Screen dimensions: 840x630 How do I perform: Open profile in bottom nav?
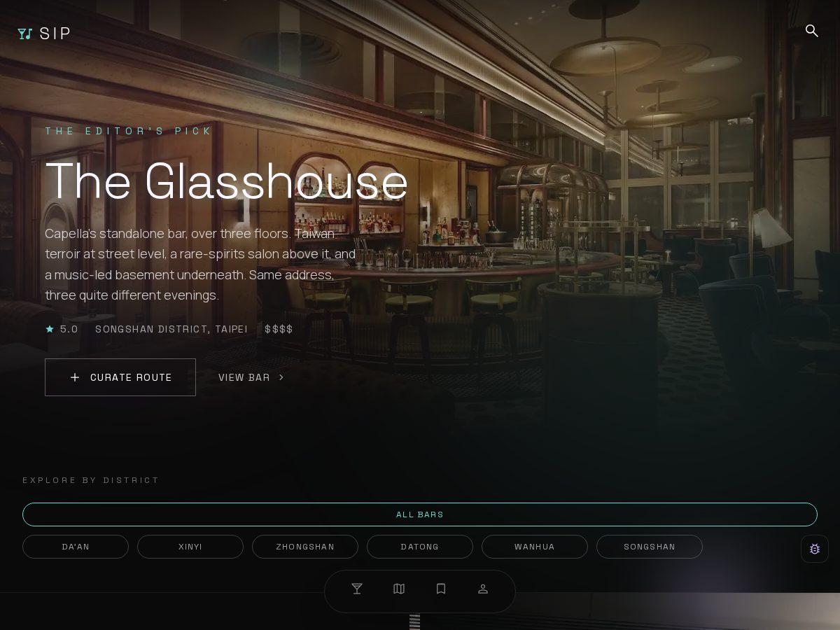(x=483, y=589)
